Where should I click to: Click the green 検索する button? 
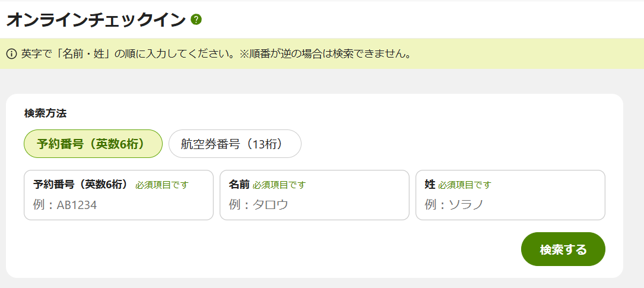point(563,249)
